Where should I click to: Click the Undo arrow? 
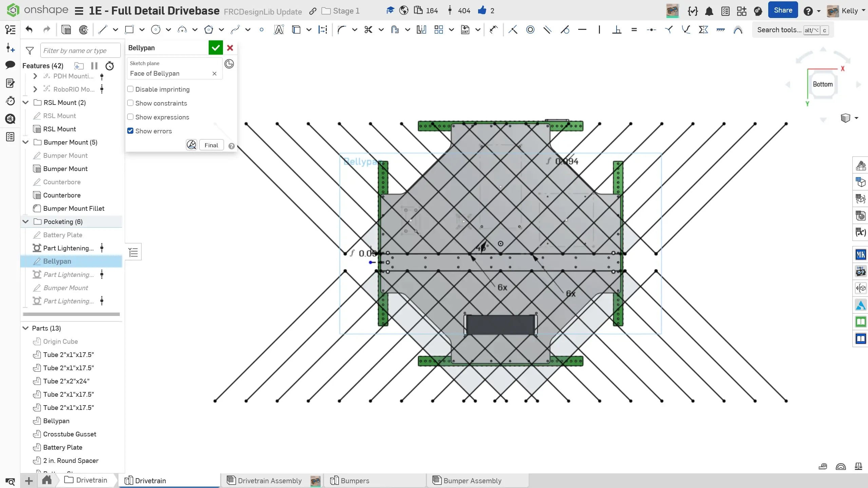pyautogui.click(x=29, y=30)
